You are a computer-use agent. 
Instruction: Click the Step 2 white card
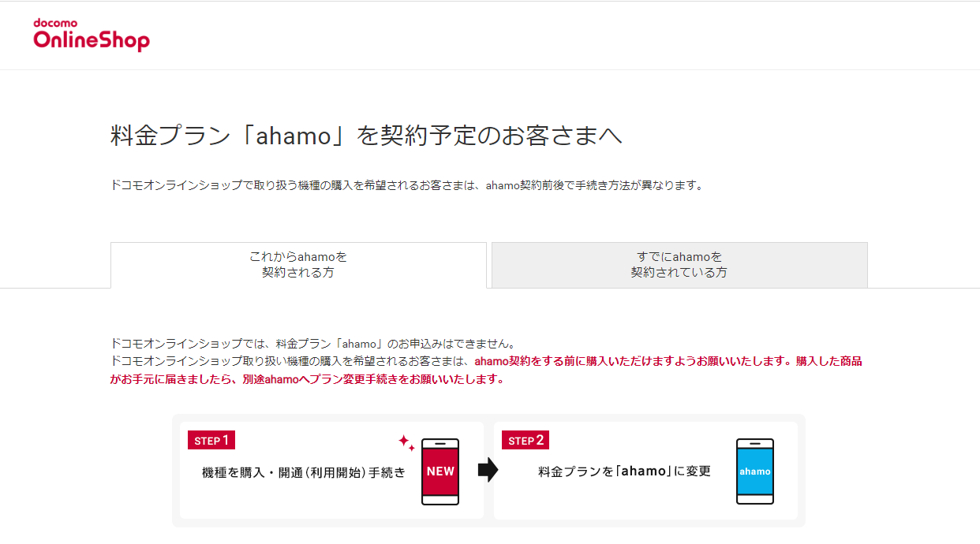[645, 470]
